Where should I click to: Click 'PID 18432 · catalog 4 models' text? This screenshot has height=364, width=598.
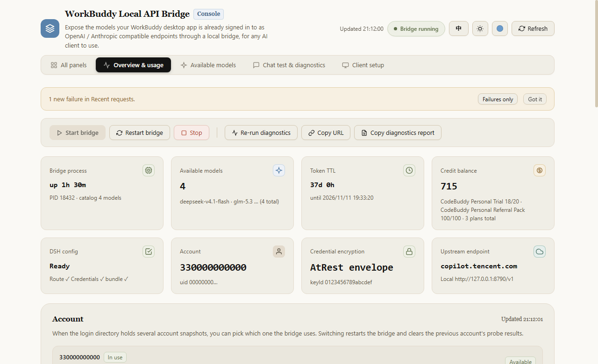[x=85, y=198]
